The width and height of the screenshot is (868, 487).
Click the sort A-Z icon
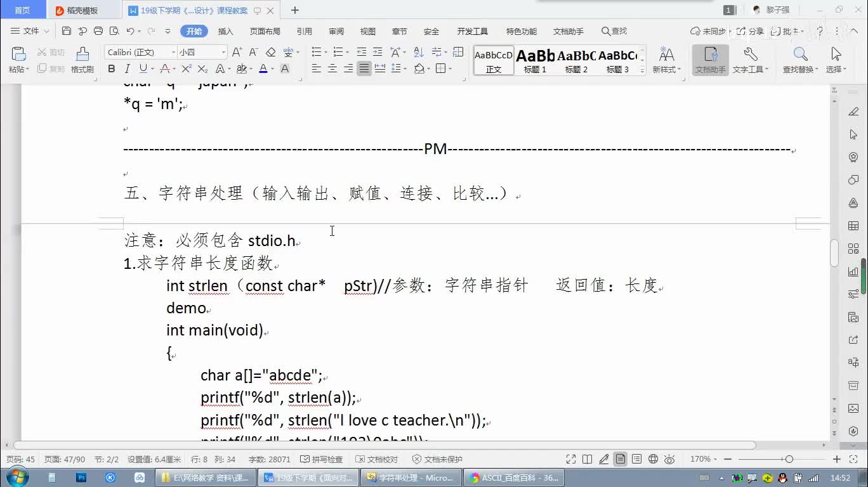click(419, 52)
